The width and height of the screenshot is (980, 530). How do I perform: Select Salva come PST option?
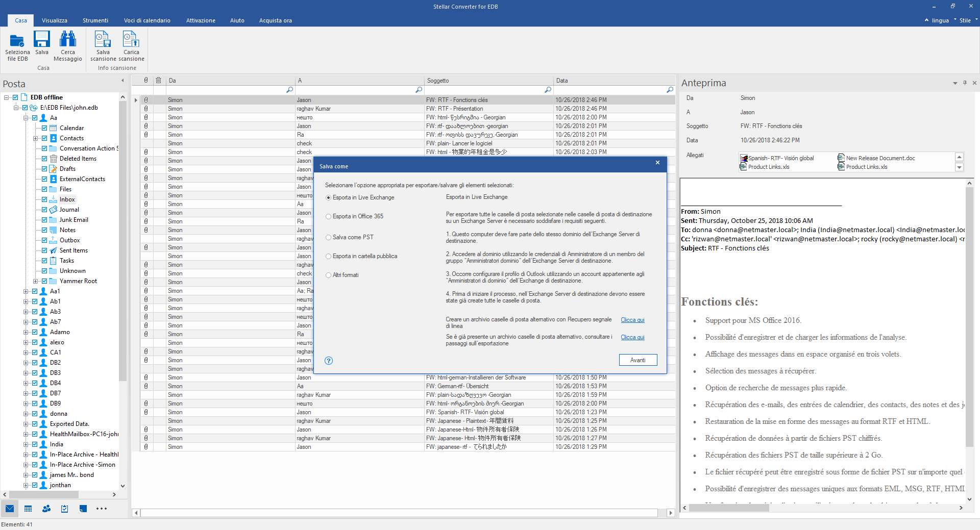pyautogui.click(x=329, y=237)
